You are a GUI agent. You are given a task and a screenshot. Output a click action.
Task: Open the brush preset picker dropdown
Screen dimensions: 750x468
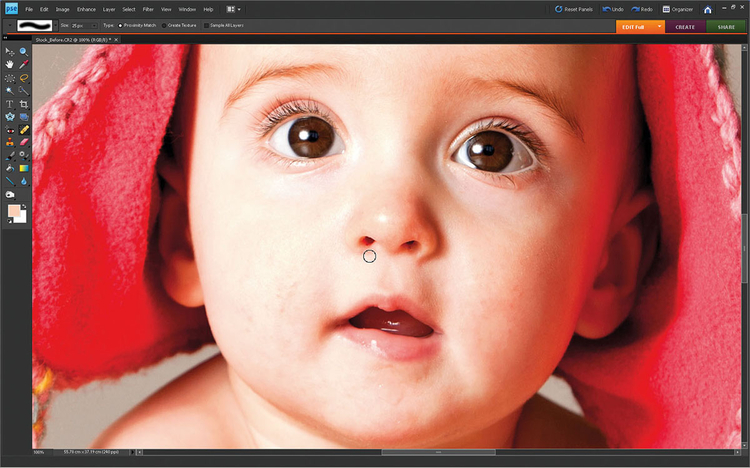[55, 25]
